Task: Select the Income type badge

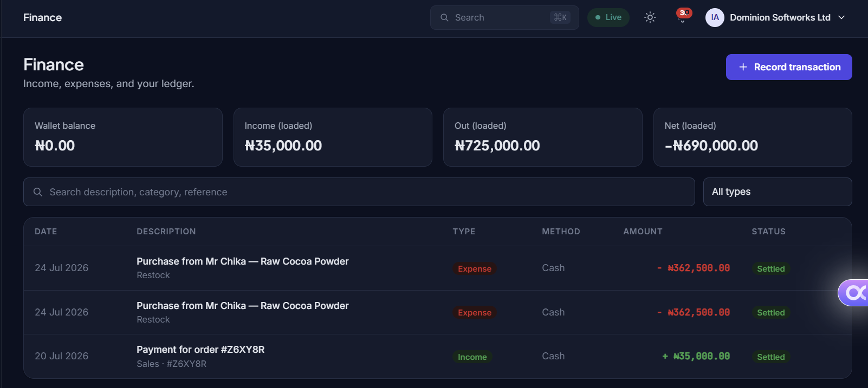Action: pos(472,357)
